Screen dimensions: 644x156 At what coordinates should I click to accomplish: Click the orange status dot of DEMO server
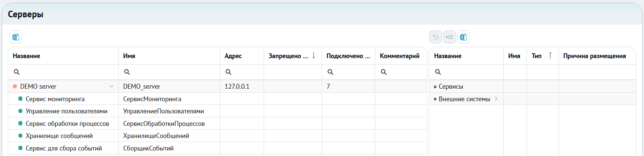point(15,86)
